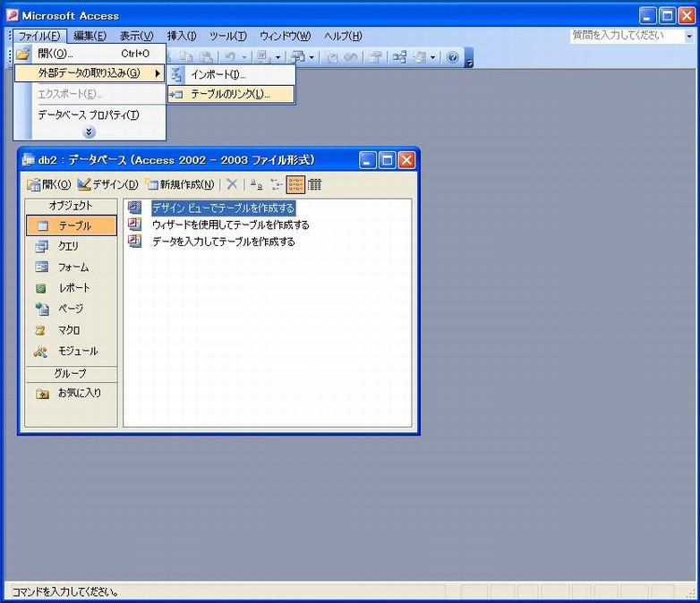Open the ツール(T) menu
The height and width of the screenshot is (603, 700).
(228, 36)
